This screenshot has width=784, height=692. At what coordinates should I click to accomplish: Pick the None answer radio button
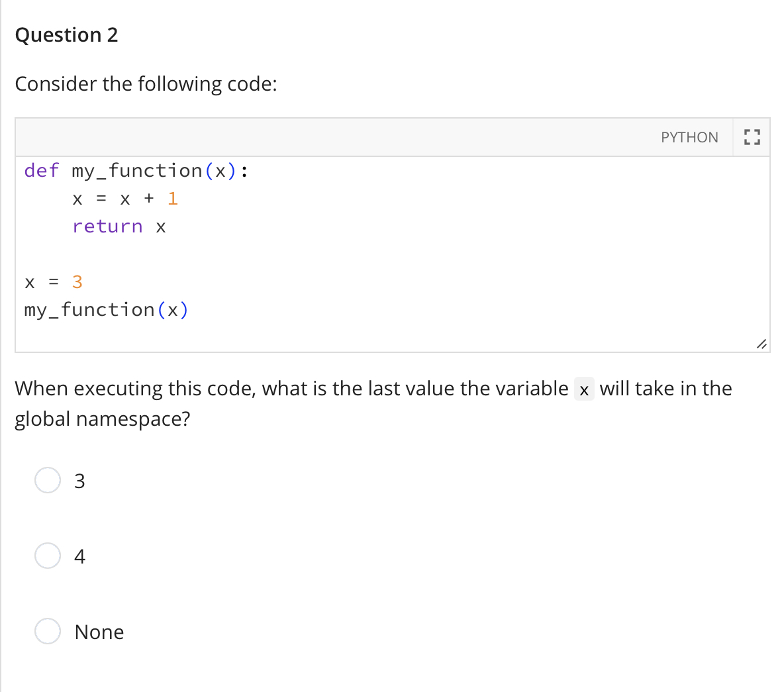[x=48, y=631]
